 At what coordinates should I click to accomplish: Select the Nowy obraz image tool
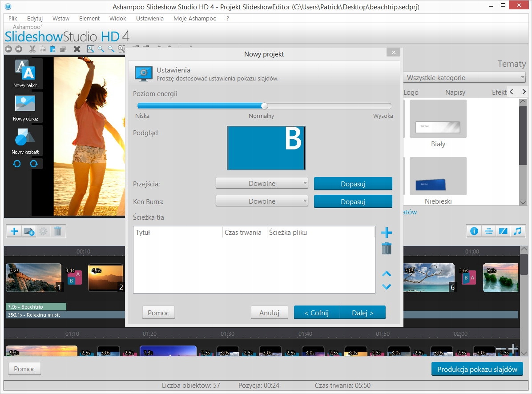click(25, 107)
